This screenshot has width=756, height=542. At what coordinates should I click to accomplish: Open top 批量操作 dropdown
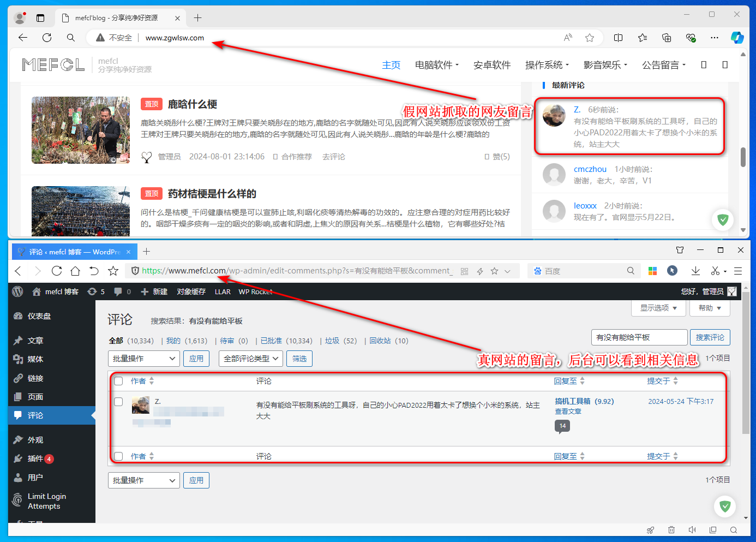(144, 359)
